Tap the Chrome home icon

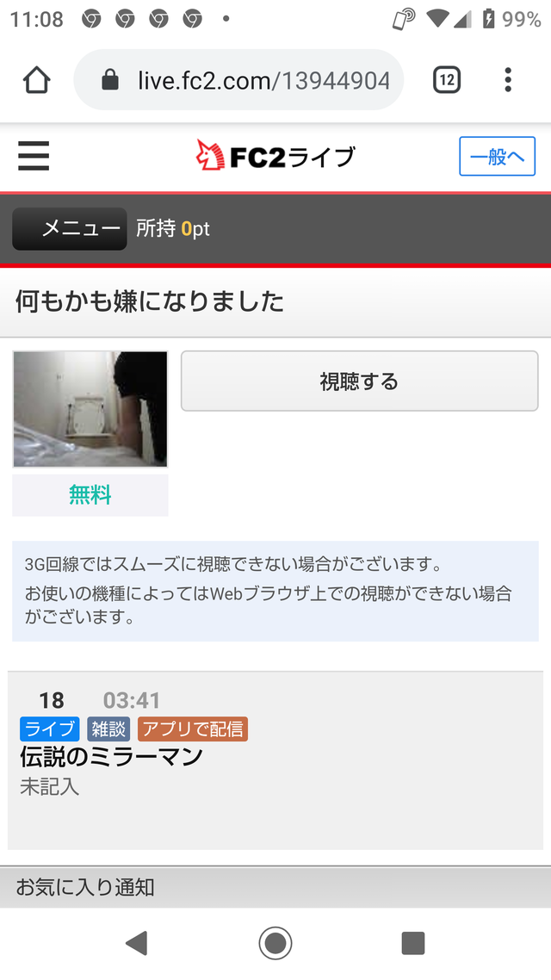click(36, 80)
